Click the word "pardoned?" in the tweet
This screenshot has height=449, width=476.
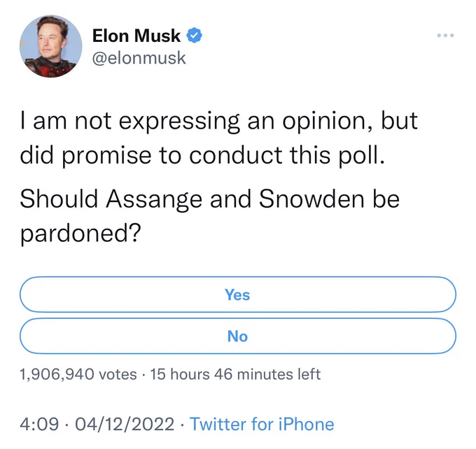pos(80,234)
